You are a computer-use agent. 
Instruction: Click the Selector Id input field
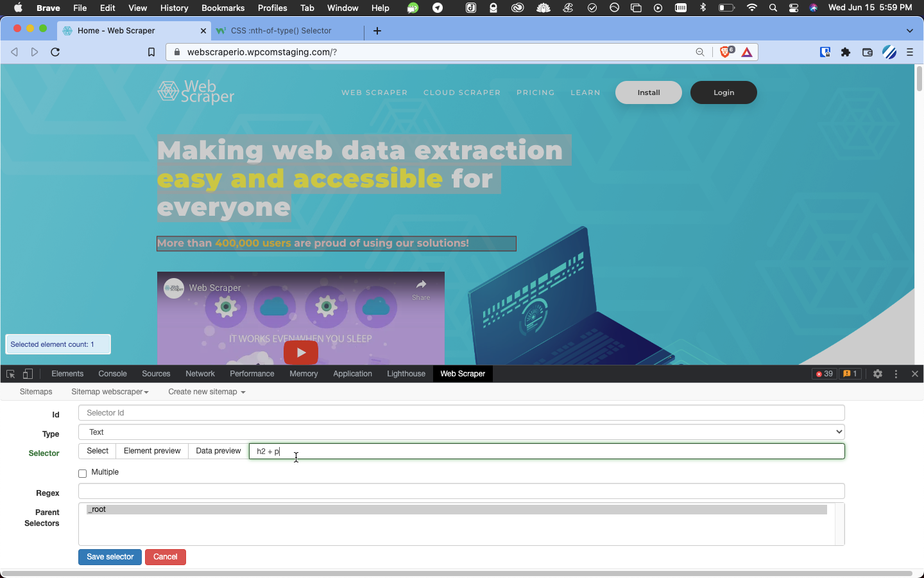[x=461, y=413]
